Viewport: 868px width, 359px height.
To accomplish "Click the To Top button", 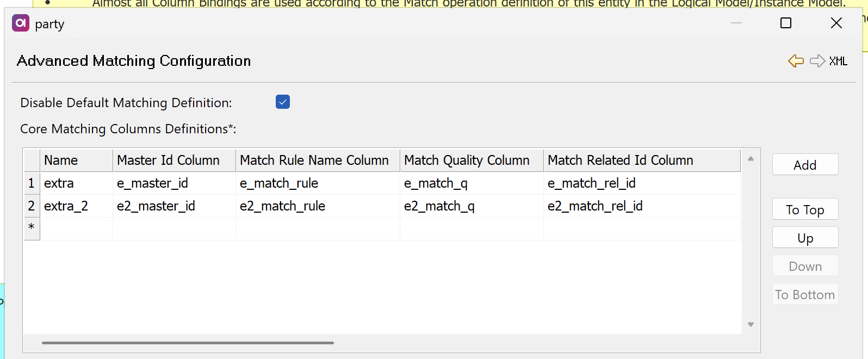I will coord(805,209).
